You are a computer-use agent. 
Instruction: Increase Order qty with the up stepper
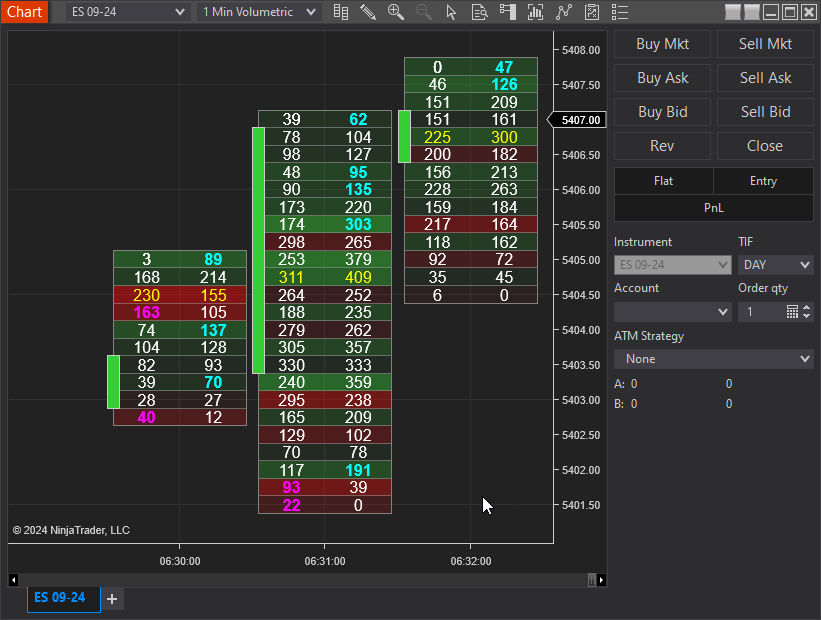tap(807, 308)
